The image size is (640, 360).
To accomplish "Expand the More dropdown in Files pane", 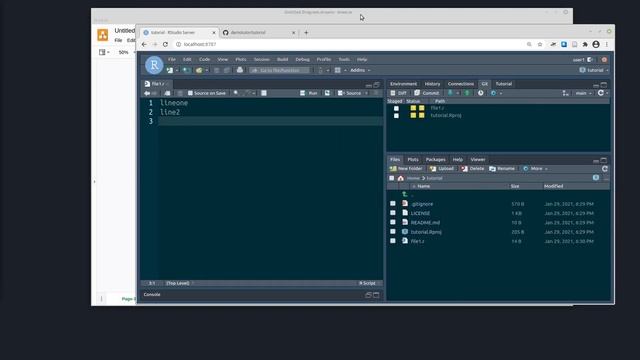I will click(x=535, y=169).
